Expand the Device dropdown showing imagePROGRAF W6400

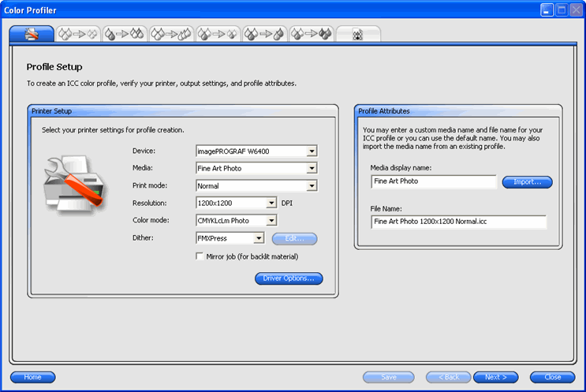coord(312,151)
